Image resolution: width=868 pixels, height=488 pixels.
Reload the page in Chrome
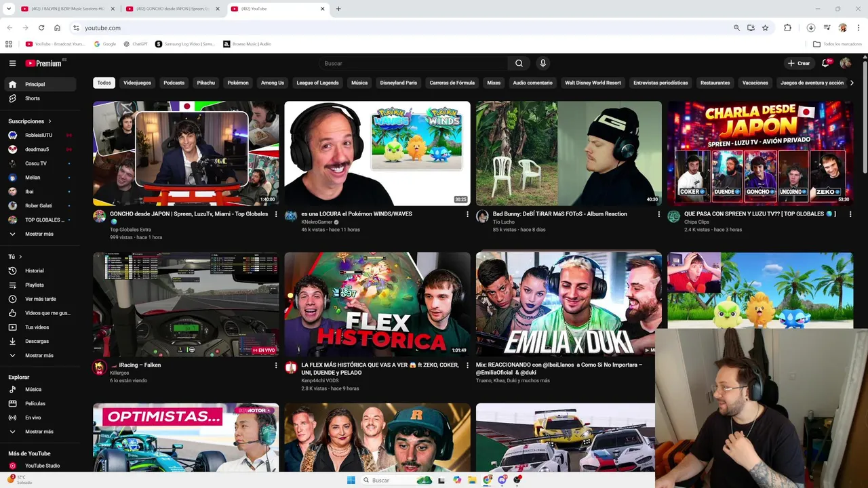tap(41, 28)
